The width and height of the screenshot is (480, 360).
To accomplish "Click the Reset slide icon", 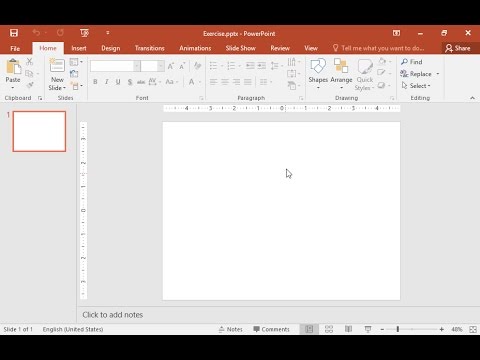I will pos(74,74).
